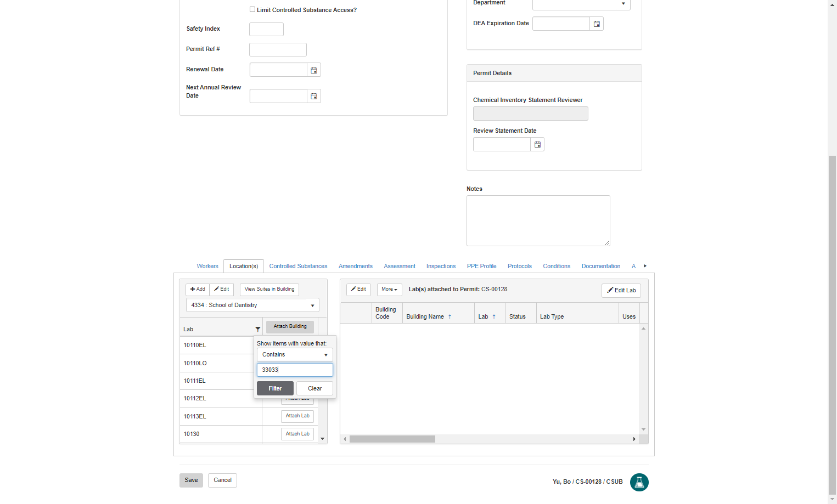Switch to the Workers tab

click(x=207, y=267)
